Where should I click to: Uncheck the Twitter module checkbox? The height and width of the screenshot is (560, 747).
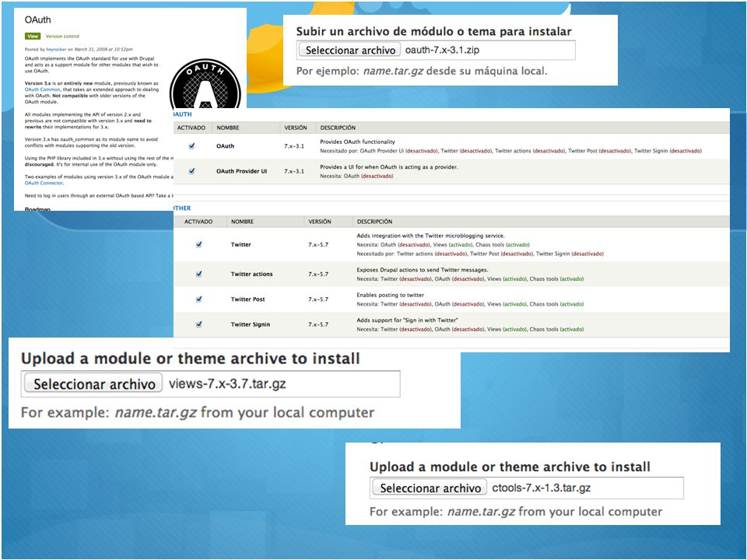[x=198, y=244]
